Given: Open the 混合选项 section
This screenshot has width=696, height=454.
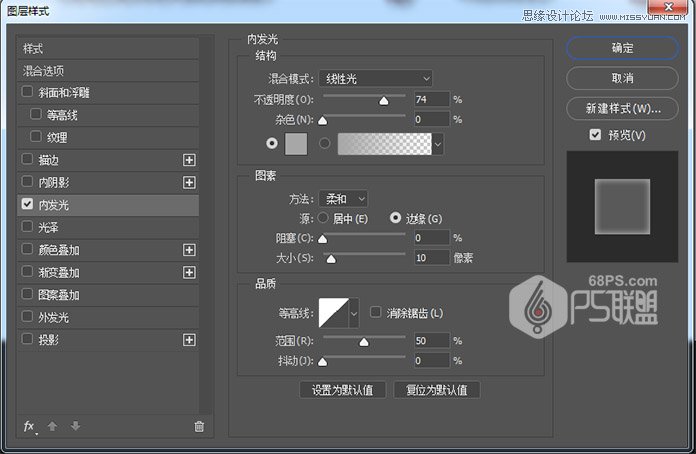Looking at the screenshot, I should [x=108, y=71].
